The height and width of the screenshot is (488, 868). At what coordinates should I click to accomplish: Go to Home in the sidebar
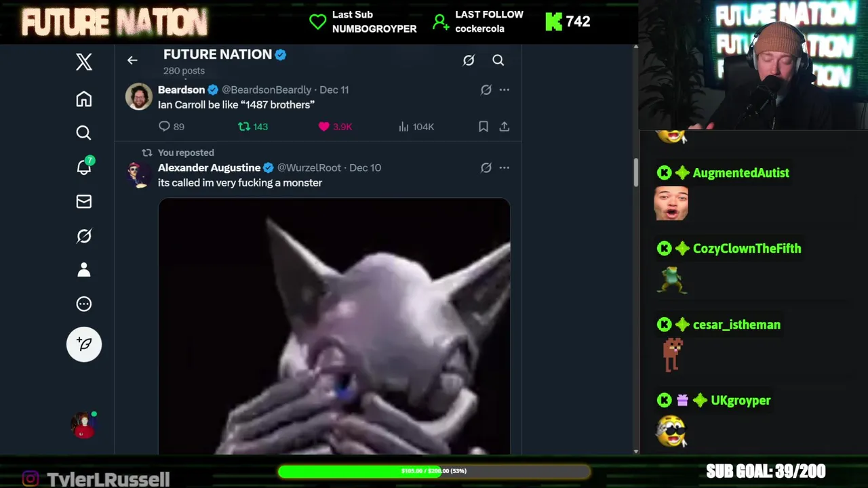(x=84, y=99)
